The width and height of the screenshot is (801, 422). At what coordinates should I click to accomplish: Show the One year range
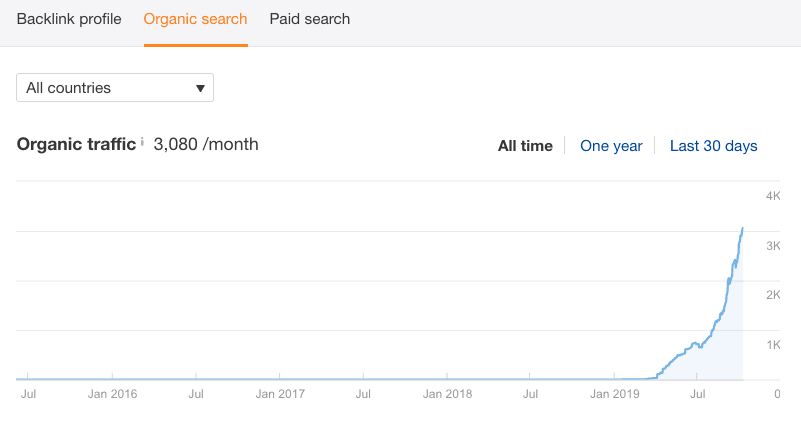[x=611, y=146]
